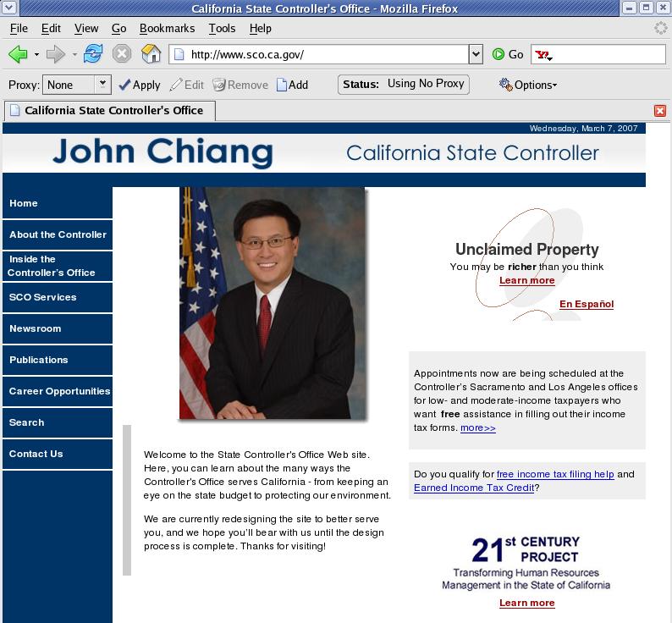Click the green Back arrow button
This screenshot has width=672, height=623.
pos(17,54)
